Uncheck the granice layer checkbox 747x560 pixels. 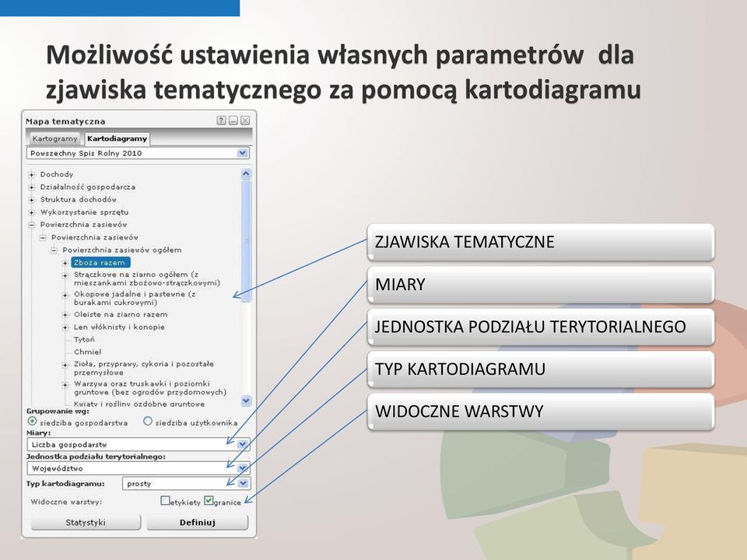[x=209, y=500]
